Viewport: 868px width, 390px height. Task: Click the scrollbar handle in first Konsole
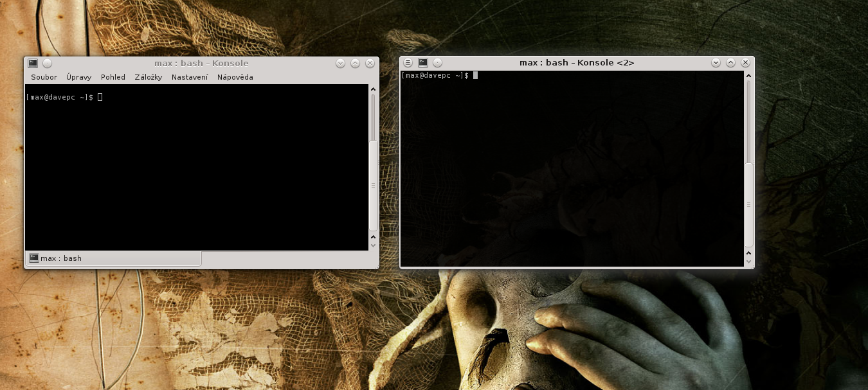coord(374,185)
